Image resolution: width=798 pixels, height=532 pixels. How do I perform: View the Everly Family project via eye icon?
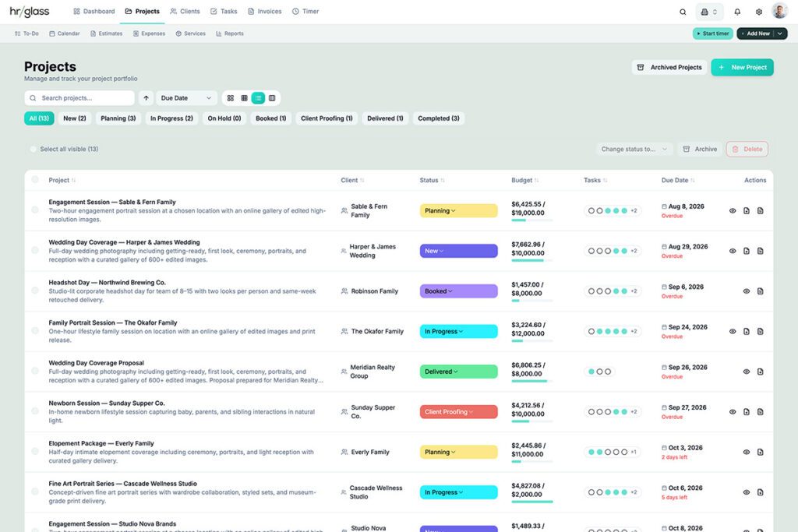tap(746, 452)
